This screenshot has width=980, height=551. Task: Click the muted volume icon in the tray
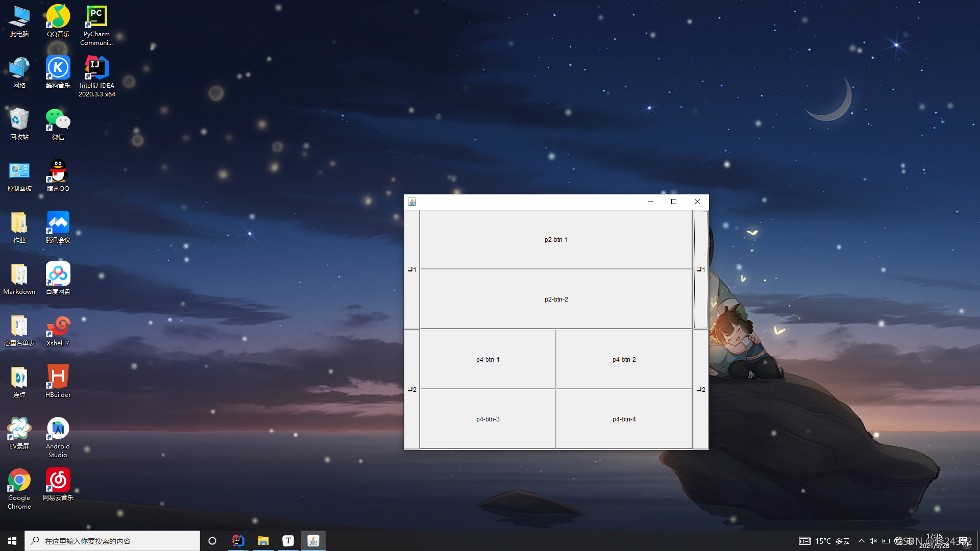point(873,541)
